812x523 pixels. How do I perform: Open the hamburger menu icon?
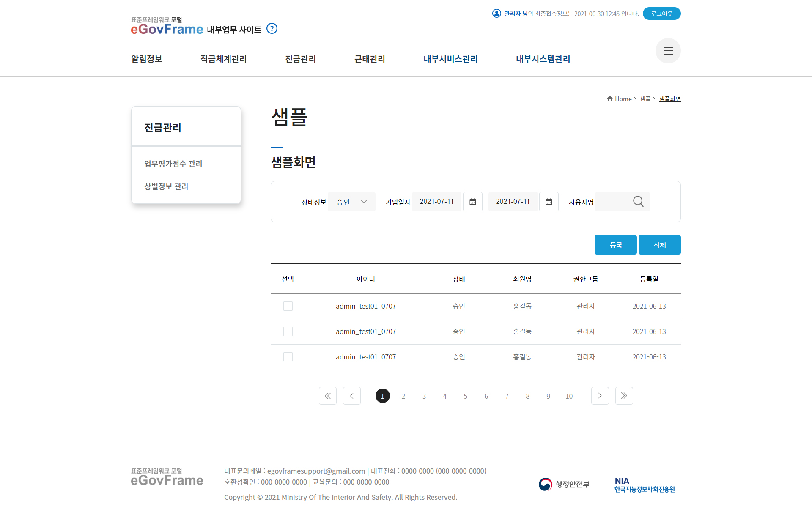[668, 51]
